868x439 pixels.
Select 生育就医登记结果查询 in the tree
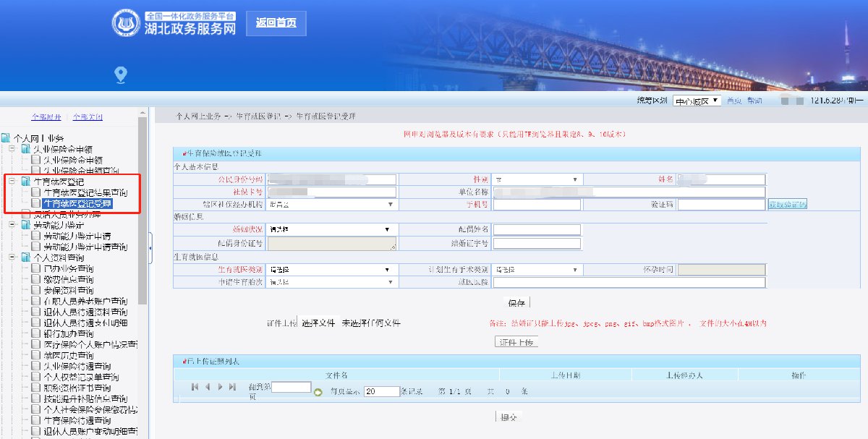(85, 192)
